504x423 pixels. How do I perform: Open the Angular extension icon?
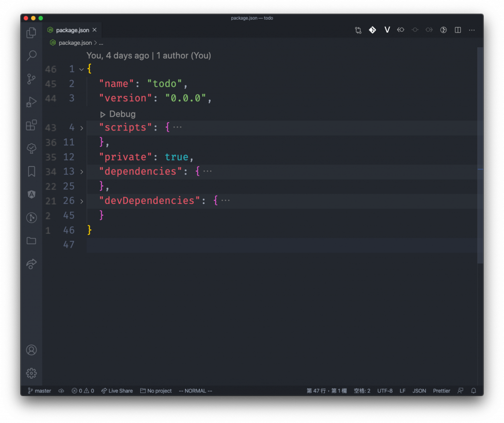31,195
